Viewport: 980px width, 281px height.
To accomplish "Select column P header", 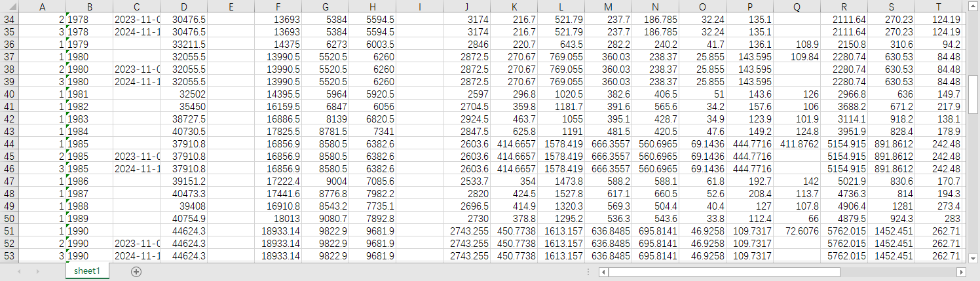I will 750,7.
